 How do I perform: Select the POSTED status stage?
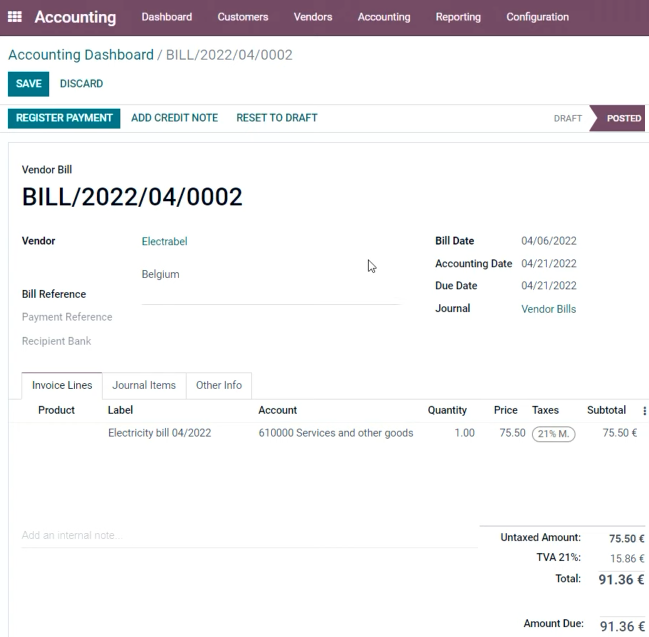coord(618,119)
